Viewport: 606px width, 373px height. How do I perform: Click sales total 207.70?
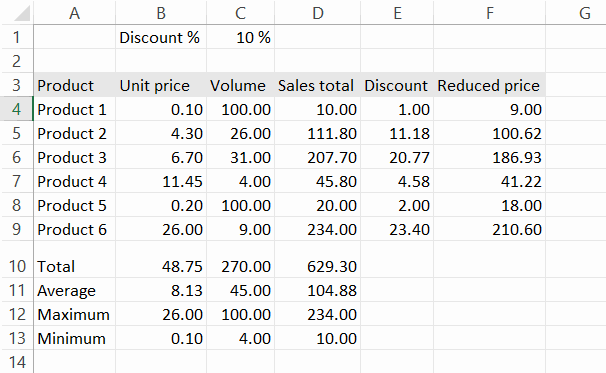[x=317, y=157]
